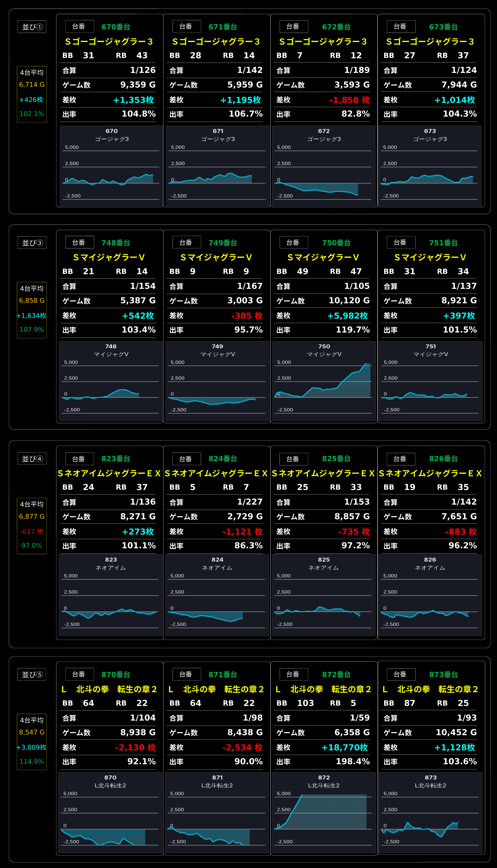This screenshot has width=497, height=868.
Task: Click the 並び③ group label
Action: coord(32,243)
